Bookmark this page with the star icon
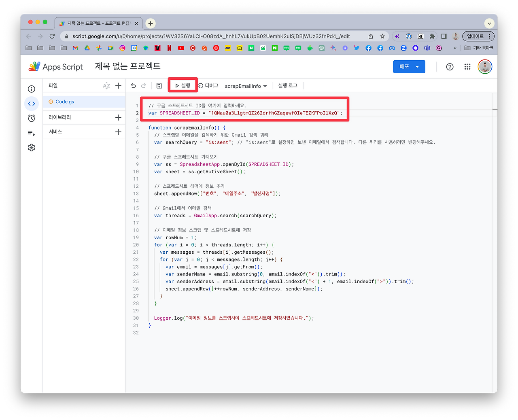 coord(382,36)
